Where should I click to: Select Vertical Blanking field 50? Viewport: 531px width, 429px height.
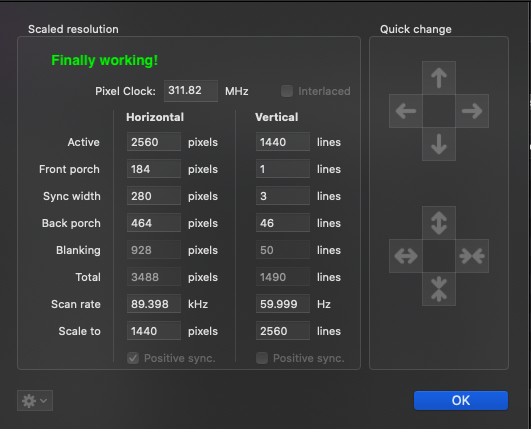283,250
